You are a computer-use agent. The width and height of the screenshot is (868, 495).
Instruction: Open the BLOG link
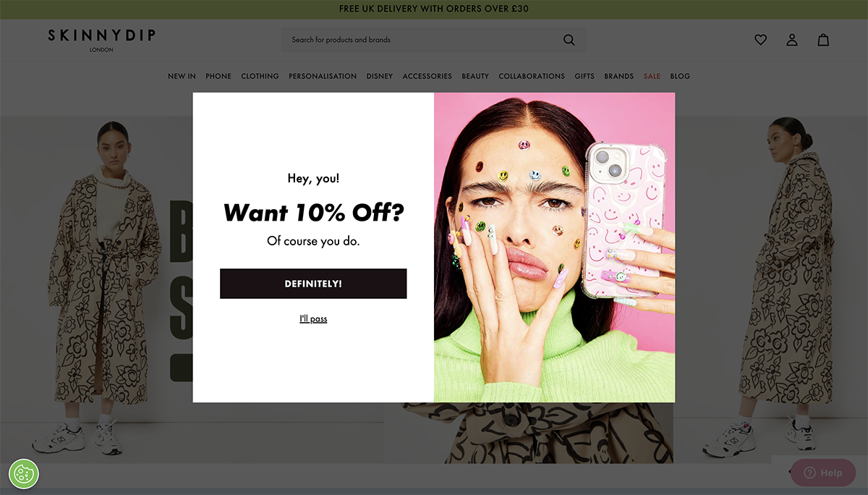(680, 76)
